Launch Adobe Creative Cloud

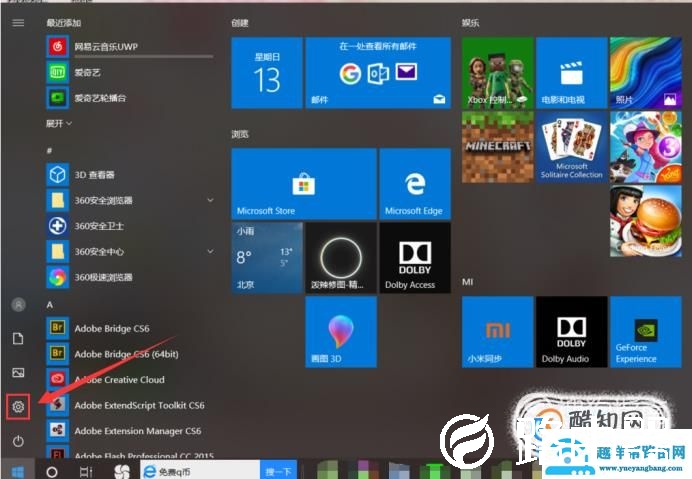pyautogui.click(x=131, y=379)
